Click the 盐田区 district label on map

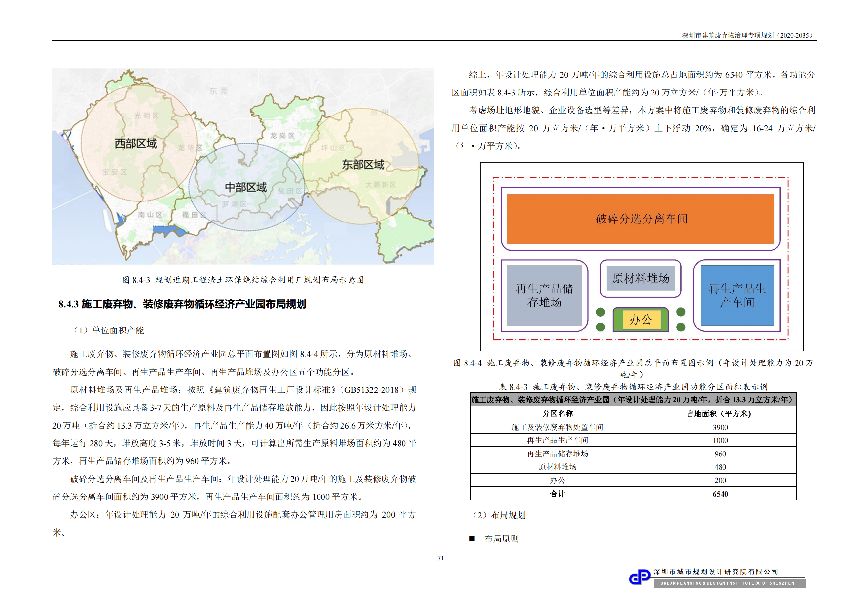tap(290, 191)
